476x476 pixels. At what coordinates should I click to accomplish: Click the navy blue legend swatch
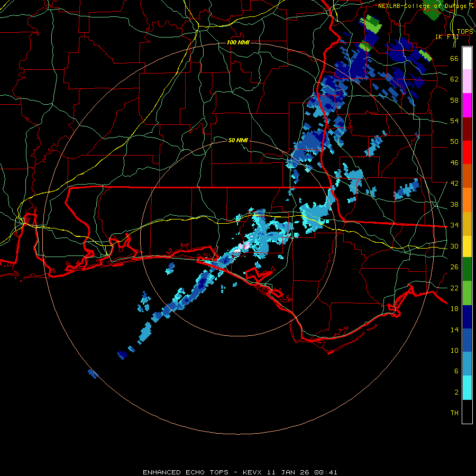pyautogui.click(x=467, y=317)
